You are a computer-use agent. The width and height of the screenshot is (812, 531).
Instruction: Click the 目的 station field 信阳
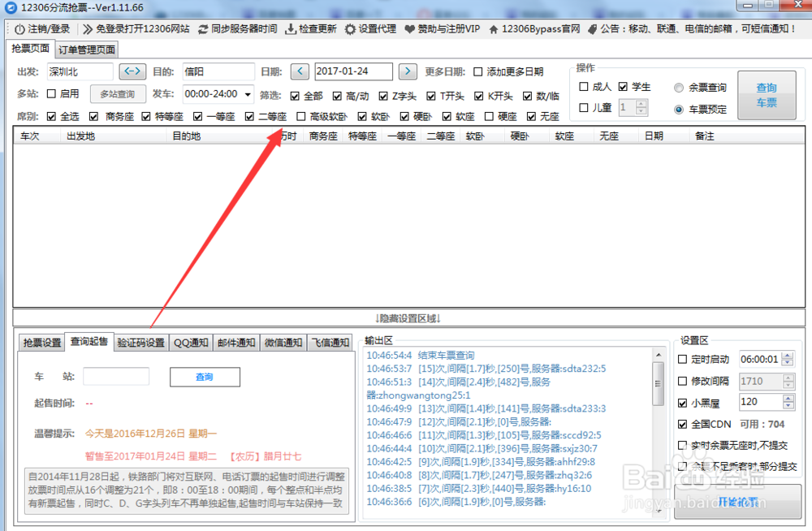(x=218, y=71)
